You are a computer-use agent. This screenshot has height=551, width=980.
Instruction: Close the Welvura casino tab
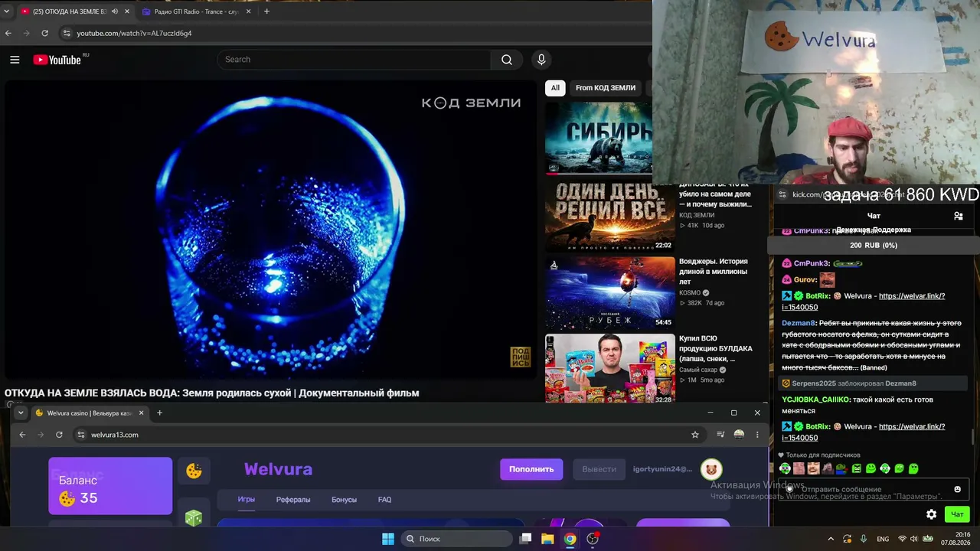141,413
